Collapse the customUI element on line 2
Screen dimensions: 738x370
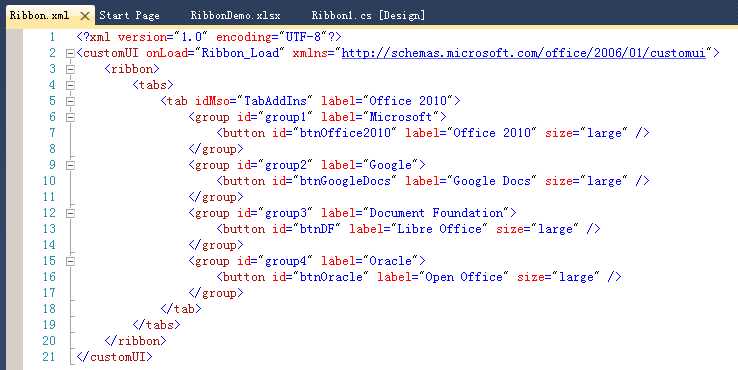[x=70, y=53]
